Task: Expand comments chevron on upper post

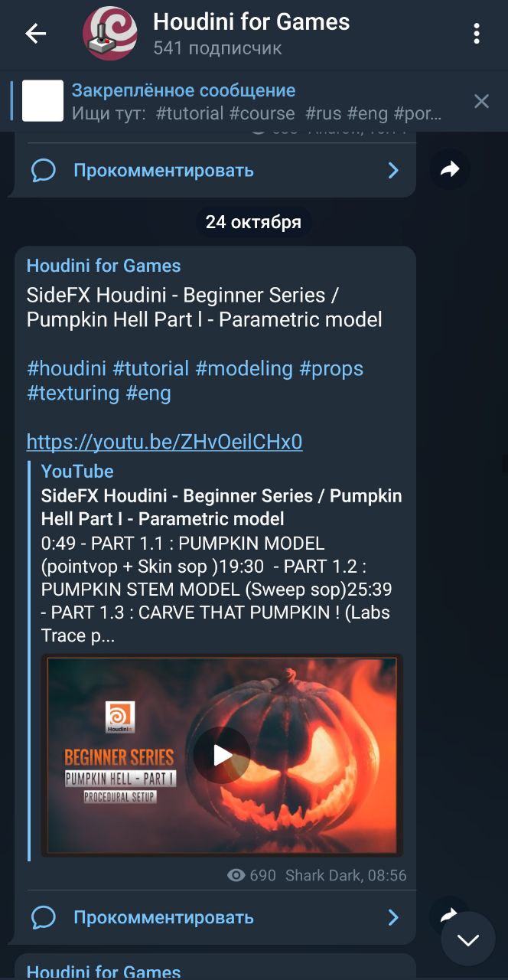Action: pos(393,170)
